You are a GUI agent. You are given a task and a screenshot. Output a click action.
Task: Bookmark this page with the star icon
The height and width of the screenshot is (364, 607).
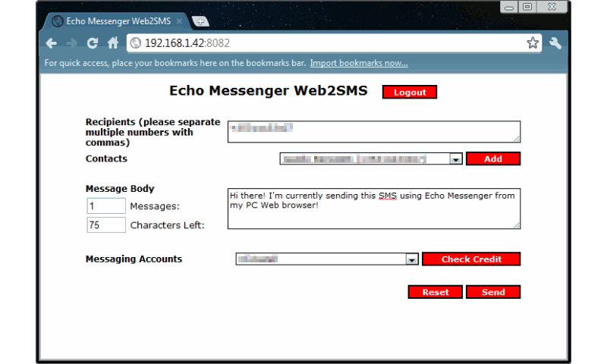pyautogui.click(x=533, y=42)
